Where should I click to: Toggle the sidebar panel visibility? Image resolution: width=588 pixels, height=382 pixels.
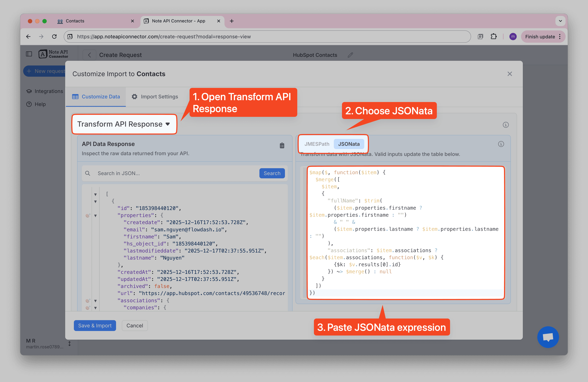click(29, 54)
